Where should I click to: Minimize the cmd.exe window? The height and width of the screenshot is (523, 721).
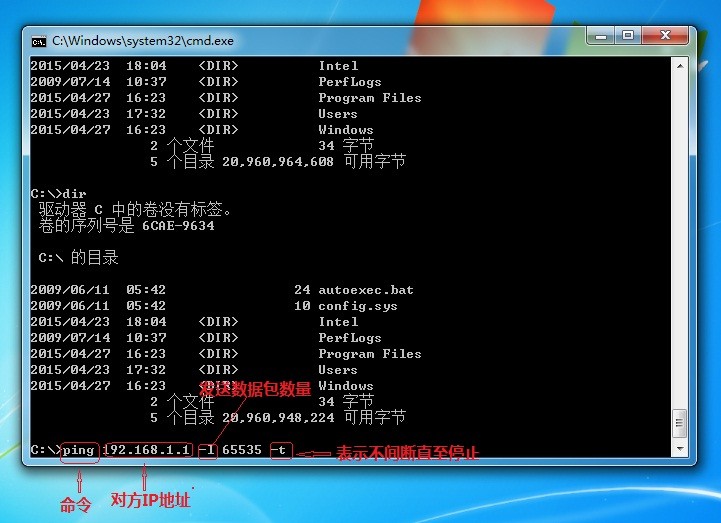600,35
